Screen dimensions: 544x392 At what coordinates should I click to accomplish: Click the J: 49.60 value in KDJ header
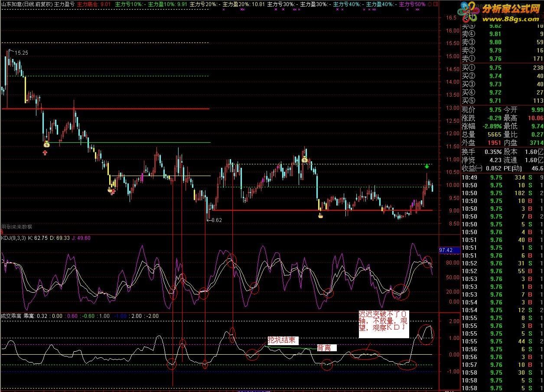(81, 238)
